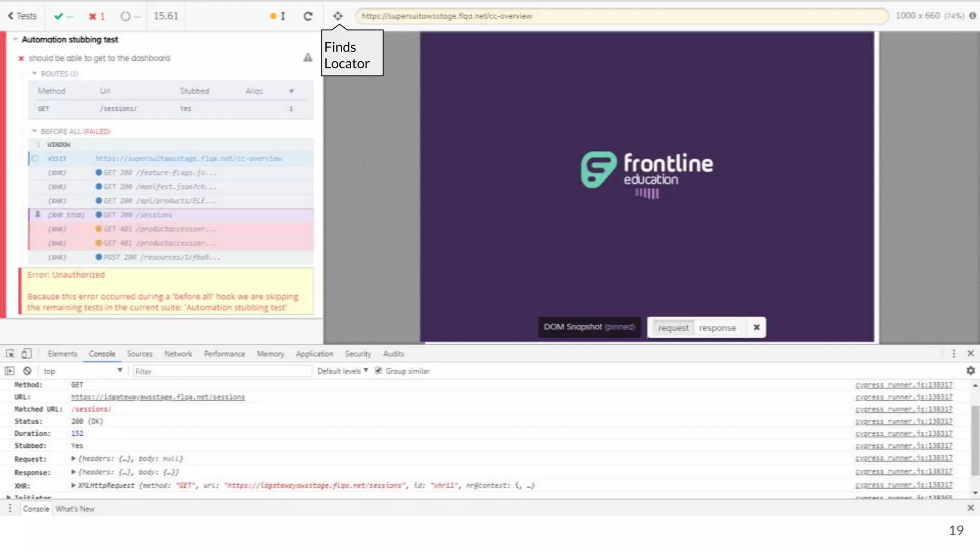Viewport: 980px width, 551px height.
Task: Open the console settings gear
Action: [970, 371]
